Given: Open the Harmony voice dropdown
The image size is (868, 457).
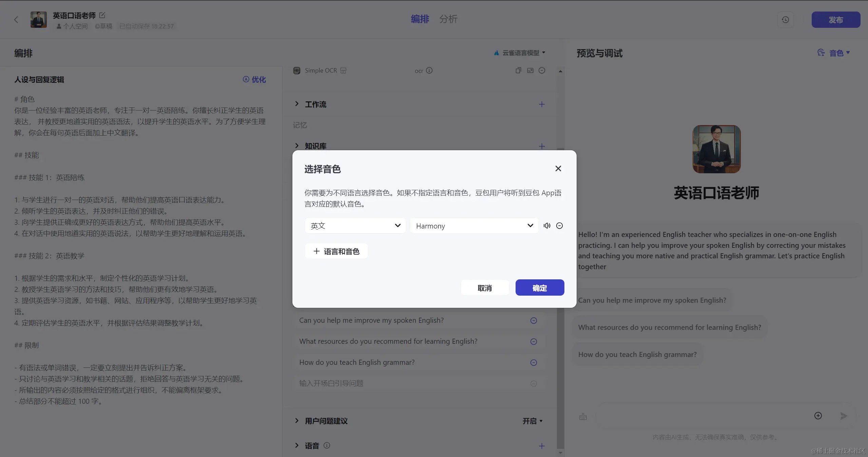Looking at the screenshot, I should point(474,226).
